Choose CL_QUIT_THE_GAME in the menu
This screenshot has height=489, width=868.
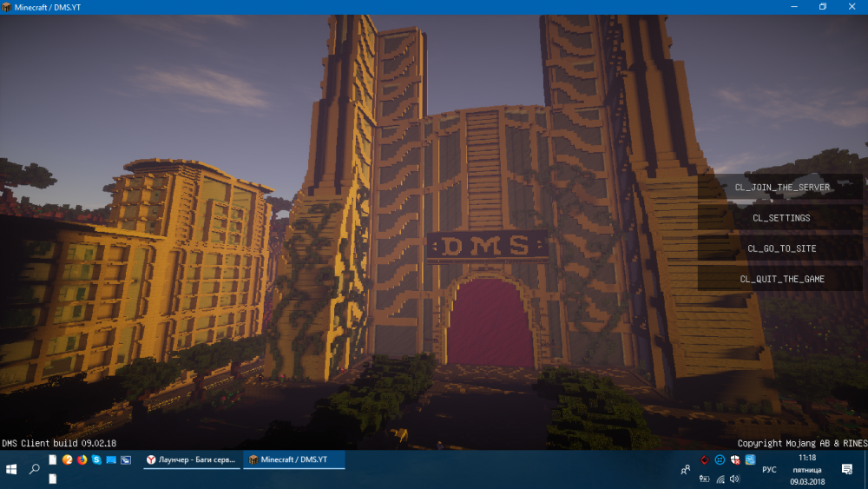tap(780, 279)
